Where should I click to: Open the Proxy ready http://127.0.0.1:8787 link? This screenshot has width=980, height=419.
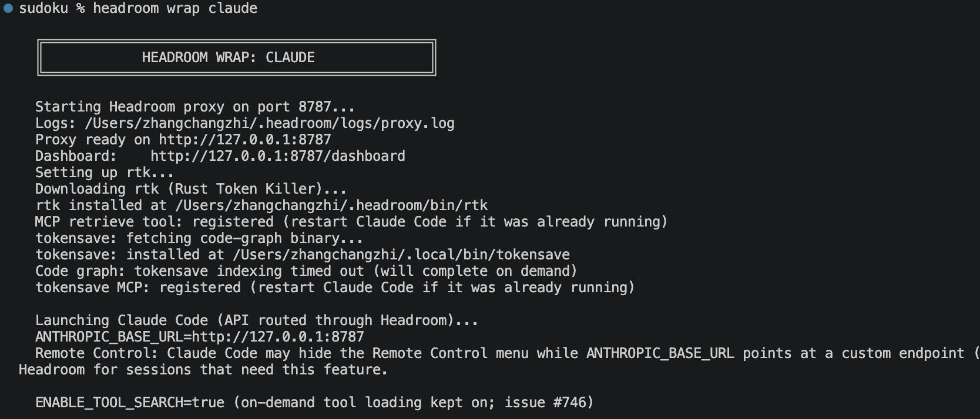pyautogui.click(x=244, y=140)
